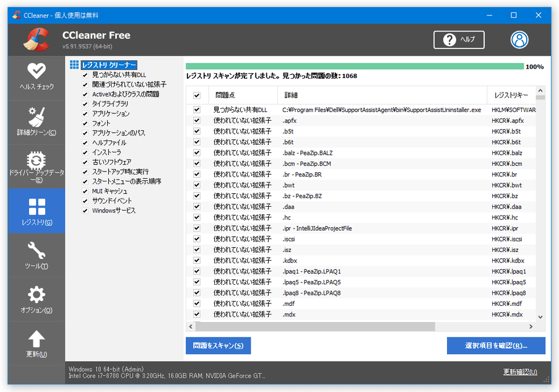Toggle select-all checkbox in table header
The width and height of the screenshot is (559, 392).
[x=197, y=95]
